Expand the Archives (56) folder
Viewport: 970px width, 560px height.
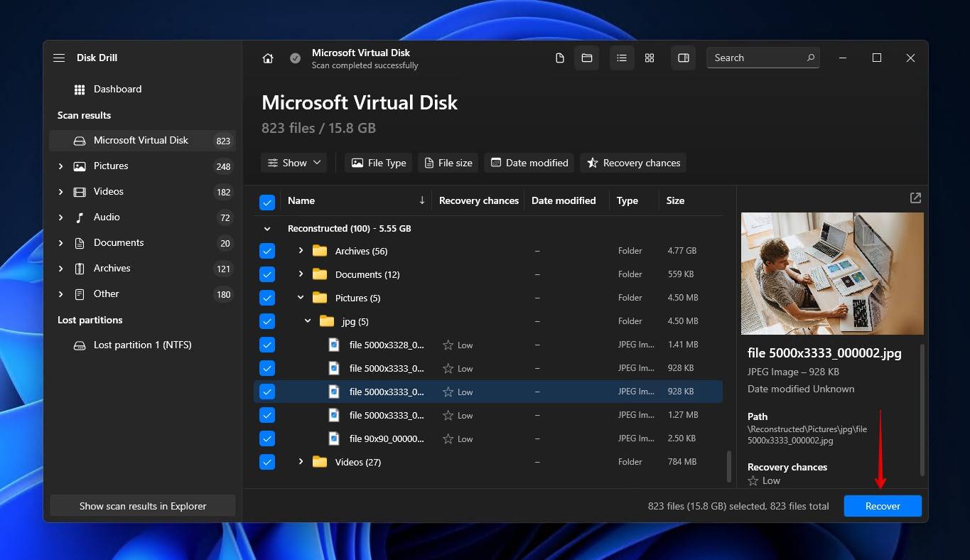click(301, 251)
